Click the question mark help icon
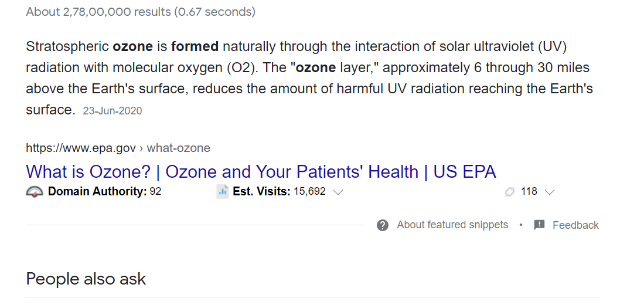 [383, 225]
